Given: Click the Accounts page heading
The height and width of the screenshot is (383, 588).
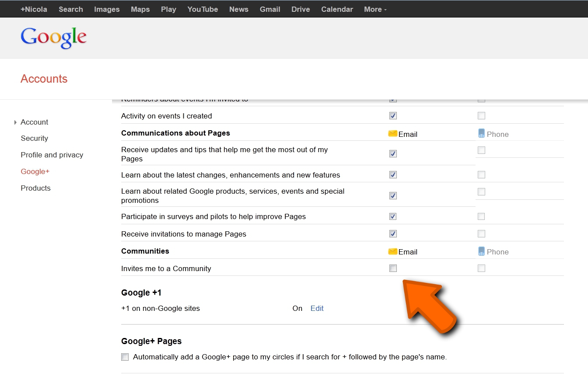Looking at the screenshot, I should pyautogui.click(x=44, y=79).
